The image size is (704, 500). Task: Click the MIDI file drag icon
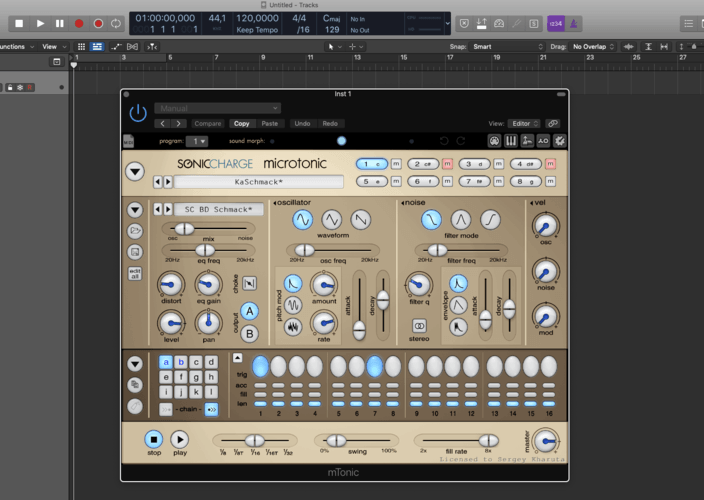pos(128,141)
